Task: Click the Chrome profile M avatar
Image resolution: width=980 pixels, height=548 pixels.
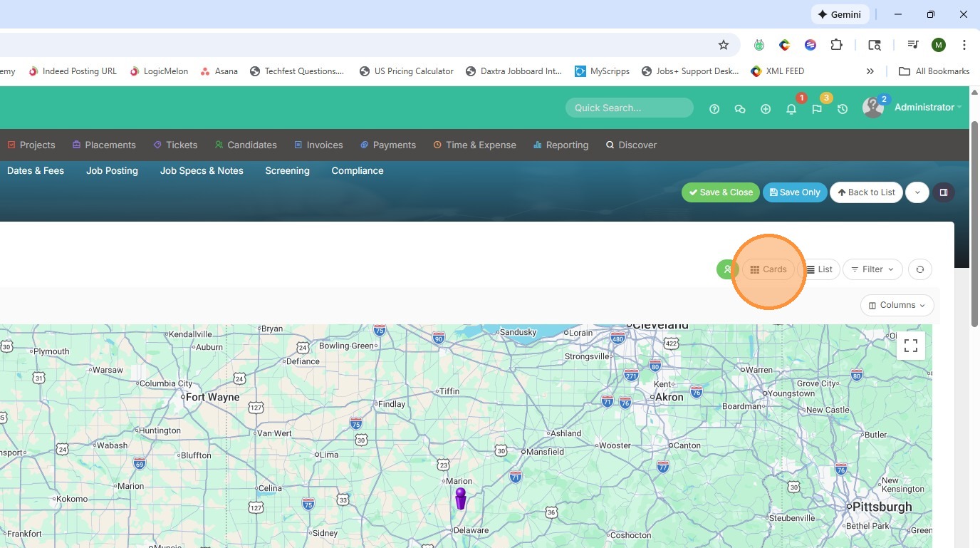Action: tap(939, 45)
